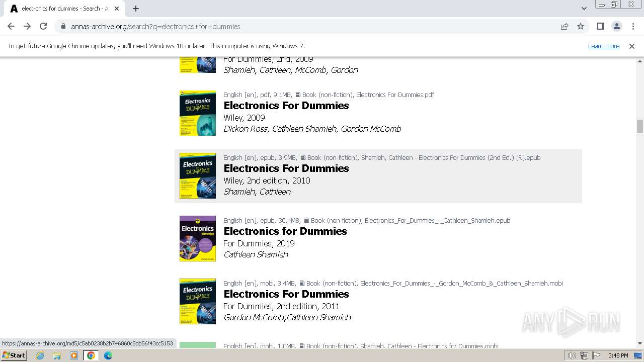644x362 pixels.
Task: Open the volume control in system tray
Action: pyautogui.click(x=572, y=355)
